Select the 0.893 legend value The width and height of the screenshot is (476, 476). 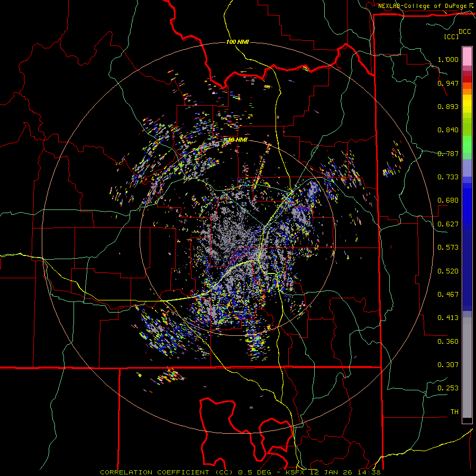(448, 106)
